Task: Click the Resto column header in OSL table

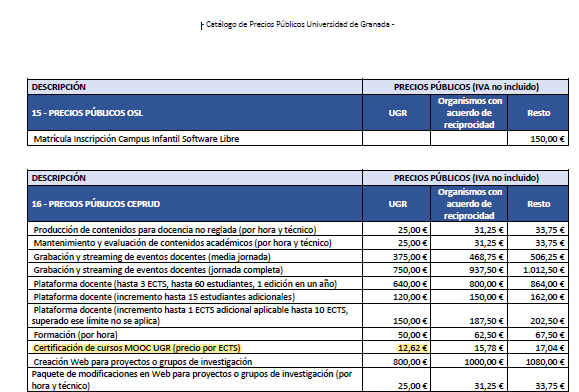Action: (538, 113)
